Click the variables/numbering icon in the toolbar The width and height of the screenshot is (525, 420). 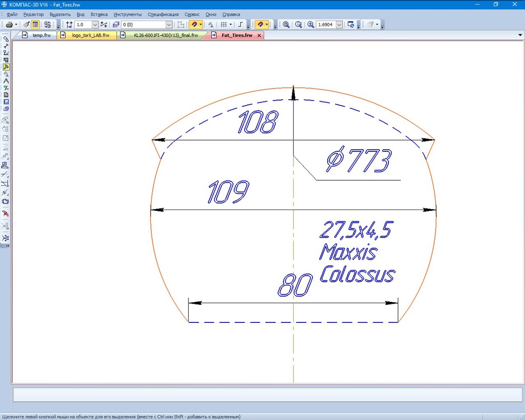click(48, 24)
